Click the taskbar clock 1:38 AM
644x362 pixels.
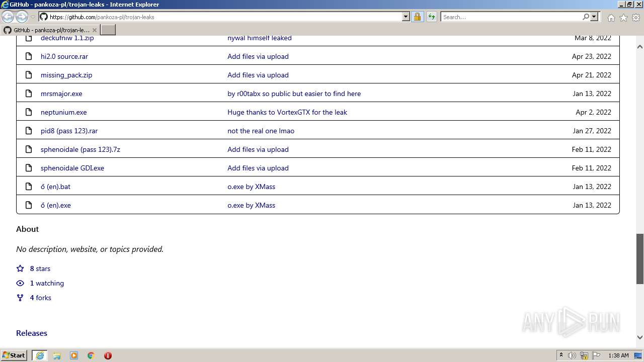click(618, 355)
